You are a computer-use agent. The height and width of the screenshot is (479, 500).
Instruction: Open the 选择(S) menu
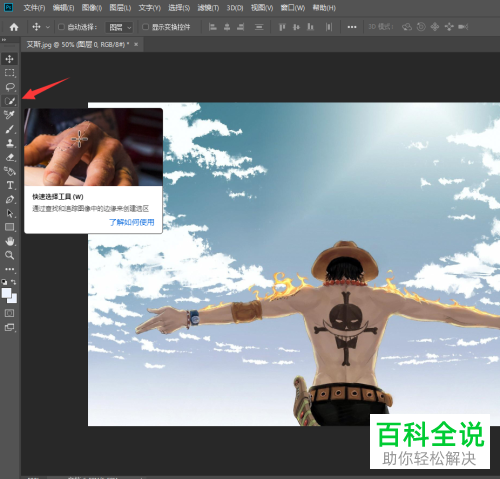179,8
